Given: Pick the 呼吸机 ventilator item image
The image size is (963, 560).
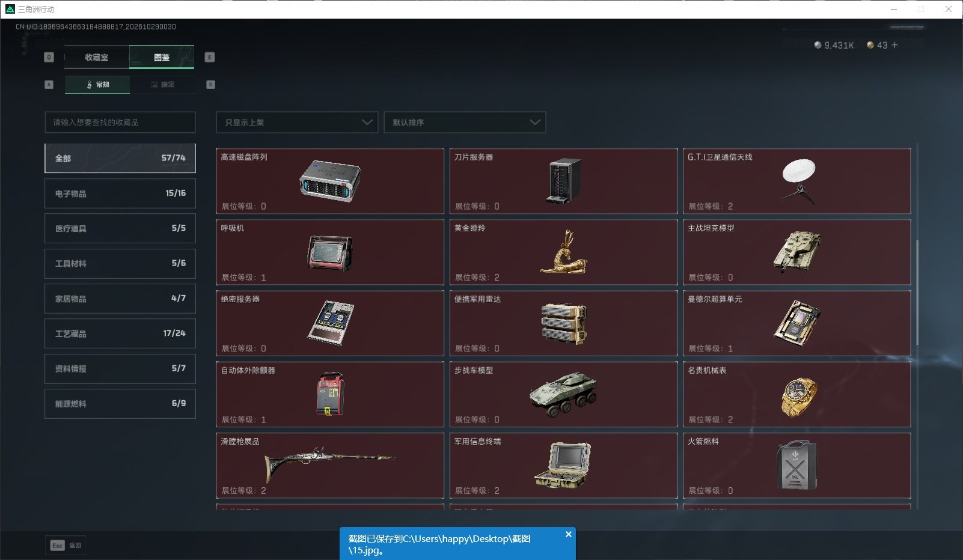Looking at the screenshot, I should click(x=330, y=252).
